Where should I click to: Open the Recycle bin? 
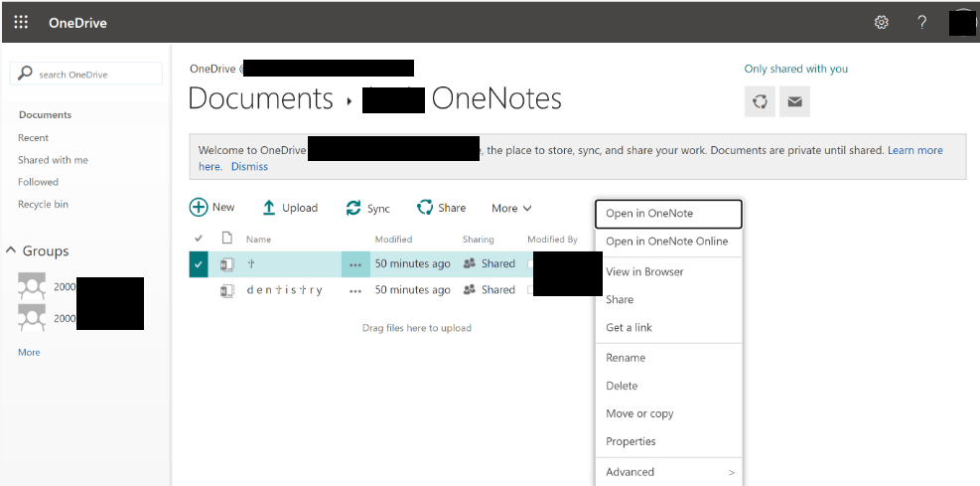coord(43,205)
